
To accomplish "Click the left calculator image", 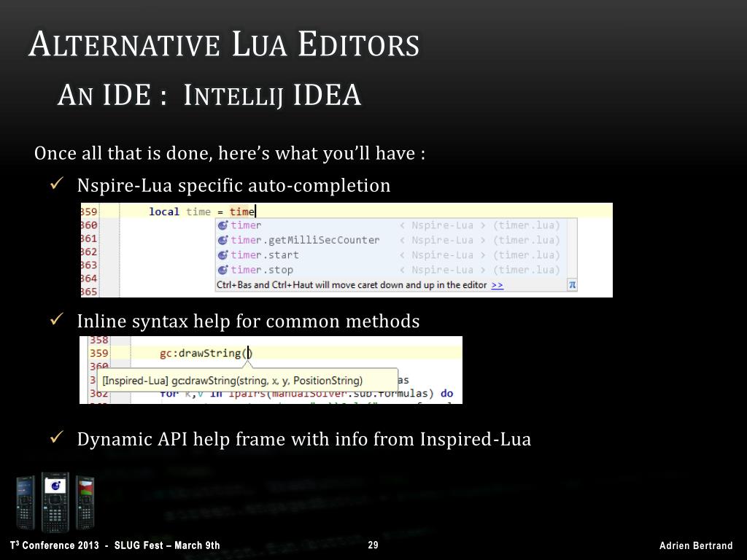I will [x=26, y=503].
